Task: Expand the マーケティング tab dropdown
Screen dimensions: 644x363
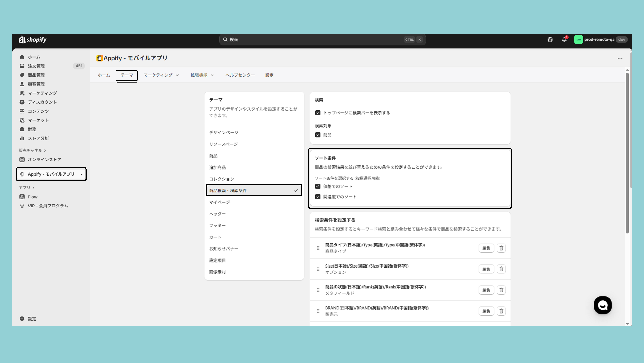Action: coord(161,75)
